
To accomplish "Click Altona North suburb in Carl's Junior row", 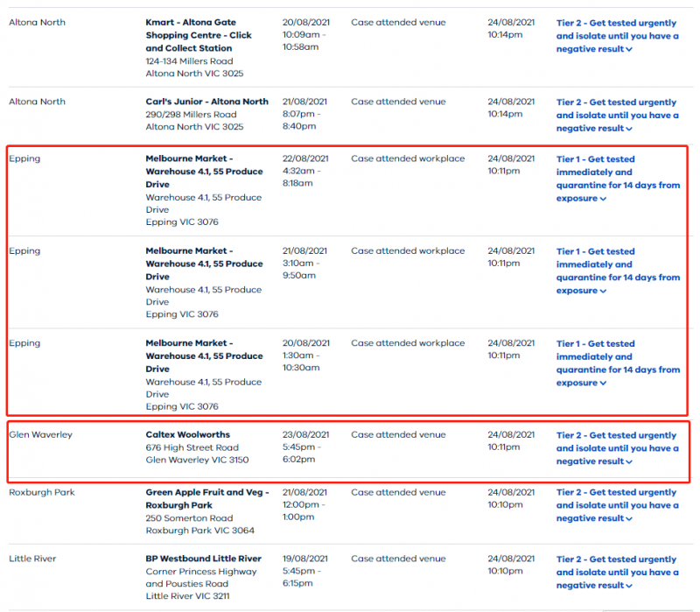I will (x=37, y=102).
